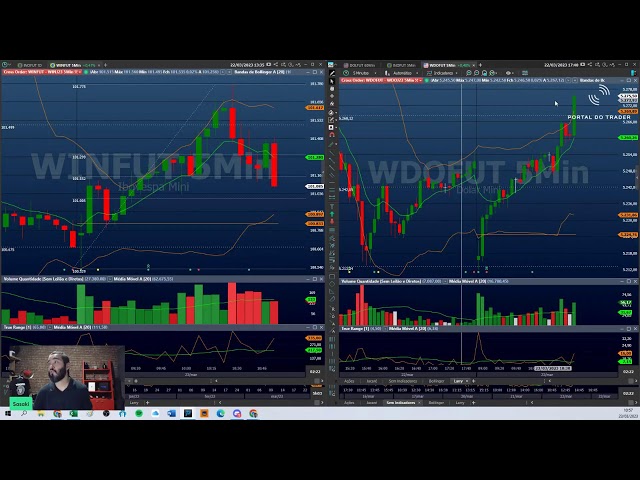Click Bandas de Bollinger label in left chart

262,72
